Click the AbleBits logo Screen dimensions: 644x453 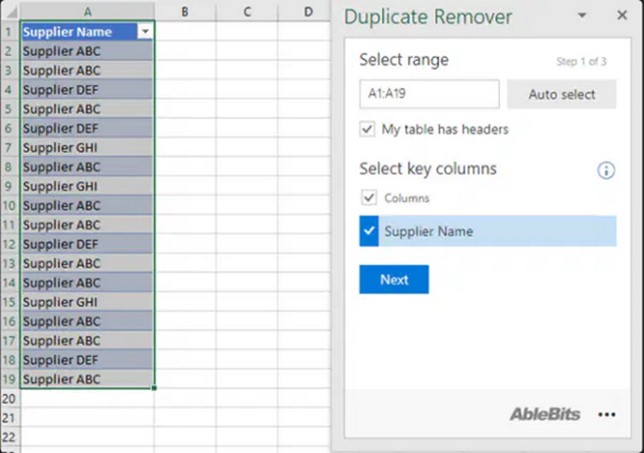click(x=545, y=414)
